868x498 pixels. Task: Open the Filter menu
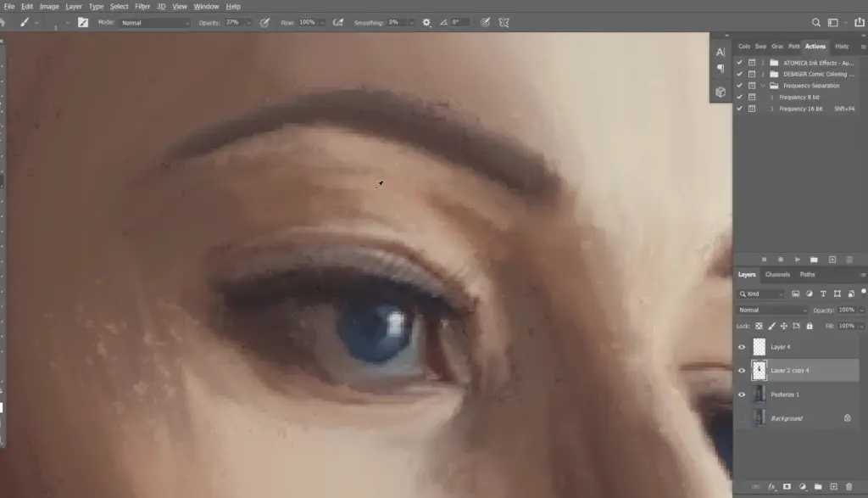[x=142, y=6]
